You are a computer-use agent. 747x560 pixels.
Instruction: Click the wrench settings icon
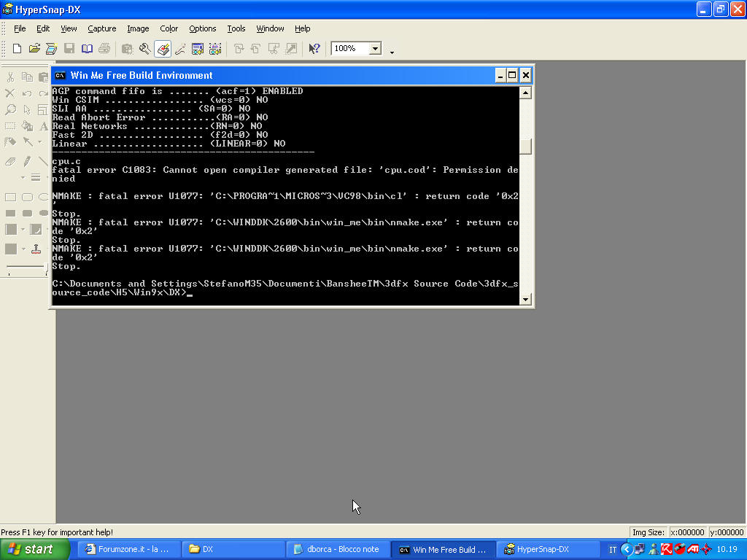point(145,49)
